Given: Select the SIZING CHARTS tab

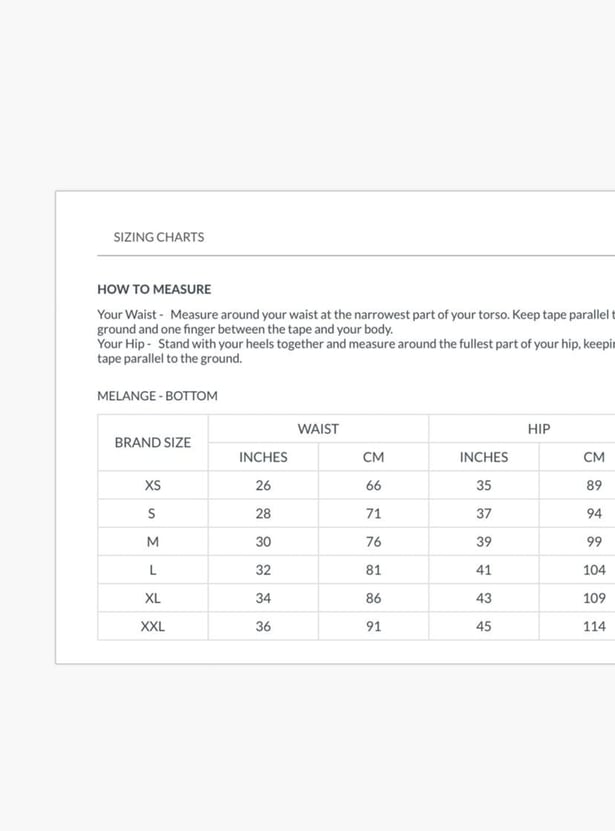Looking at the screenshot, I should (159, 237).
